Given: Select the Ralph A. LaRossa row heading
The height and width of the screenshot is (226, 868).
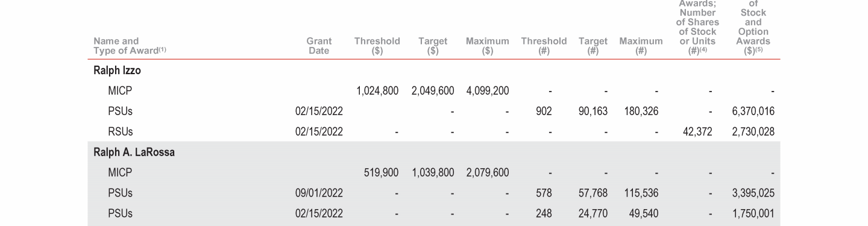Looking at the screenshot, I should coord(134,152).
